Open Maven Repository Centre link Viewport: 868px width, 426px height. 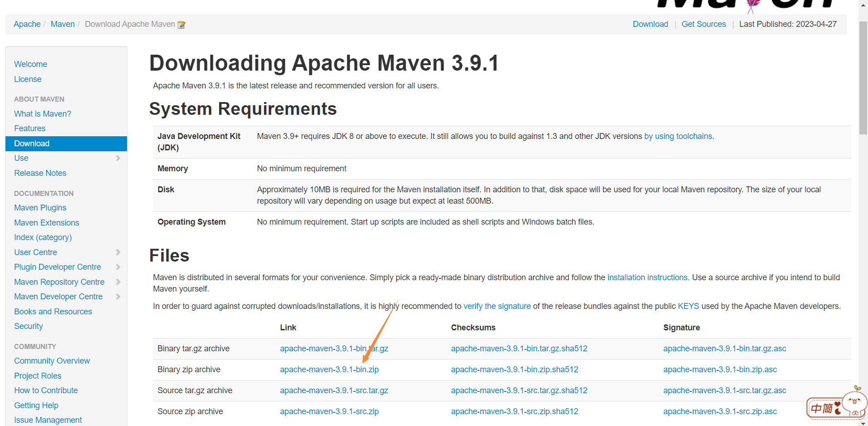(59, 282)
